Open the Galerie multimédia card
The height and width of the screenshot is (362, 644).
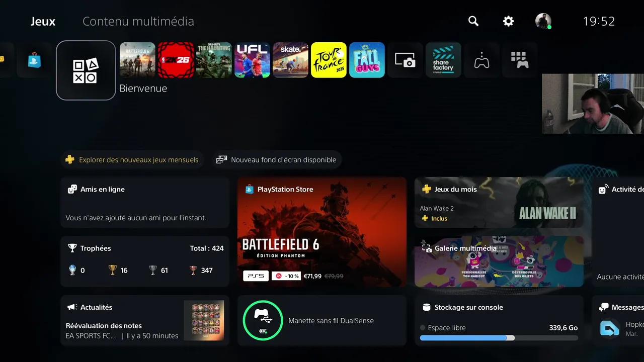499,261
